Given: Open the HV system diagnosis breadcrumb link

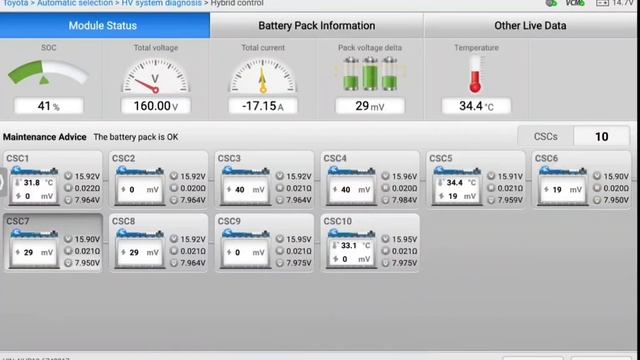Looking at the screenshot, I should pos(162,3).
